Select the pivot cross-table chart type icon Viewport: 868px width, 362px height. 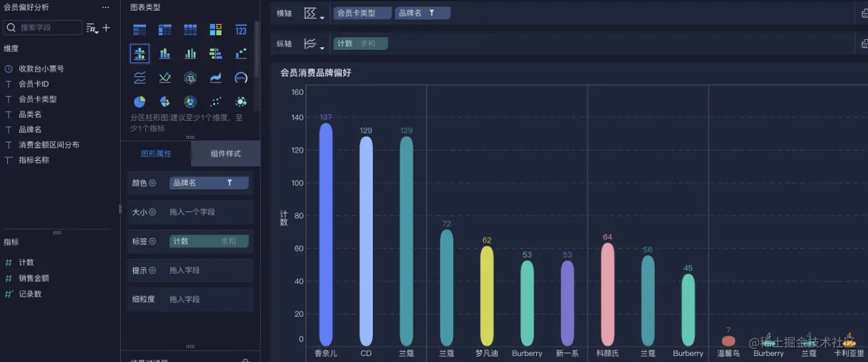point(165,30)
